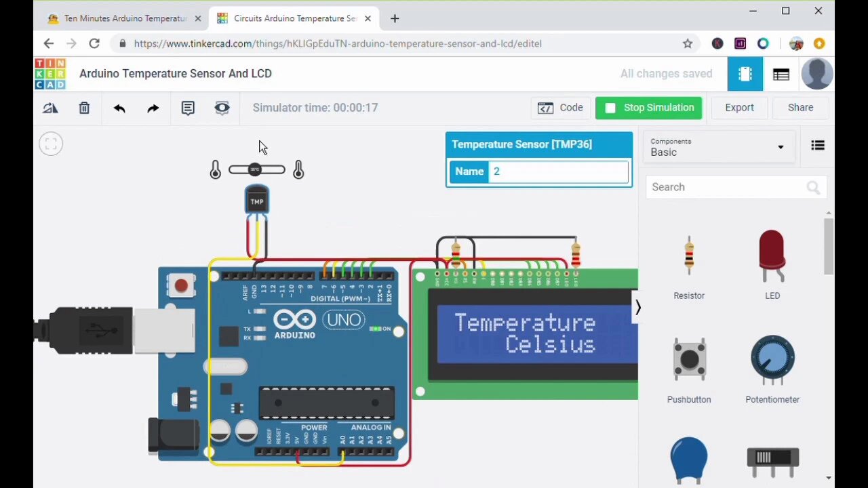Focus the component Search box

click(736, 187)
